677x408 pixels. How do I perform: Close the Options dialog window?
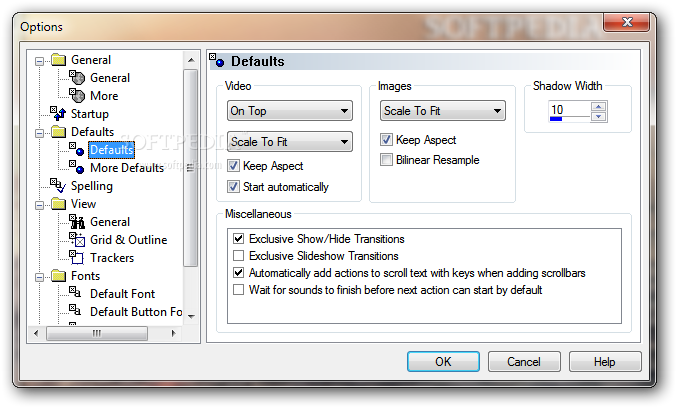pyautogui.click(x=626, y=22)
